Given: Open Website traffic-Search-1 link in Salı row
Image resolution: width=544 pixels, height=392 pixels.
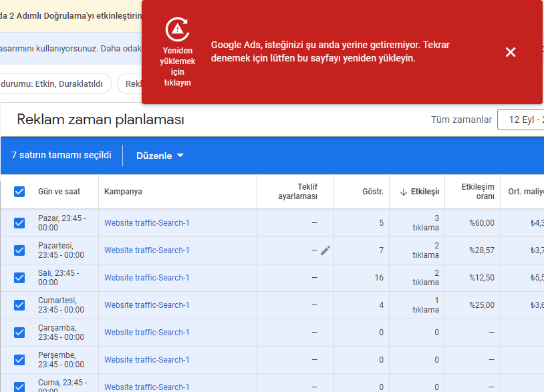Looking at the screenshot, I should coord(147,278).
